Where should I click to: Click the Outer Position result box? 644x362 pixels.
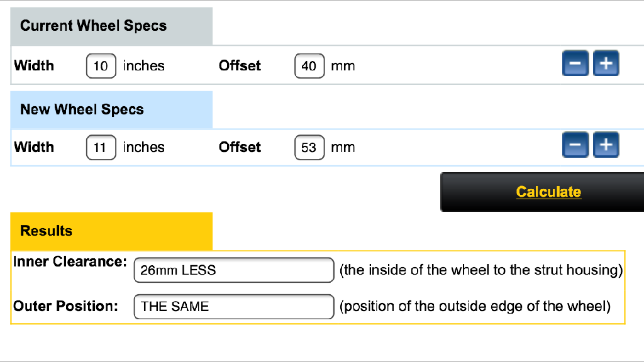[233, 307]
